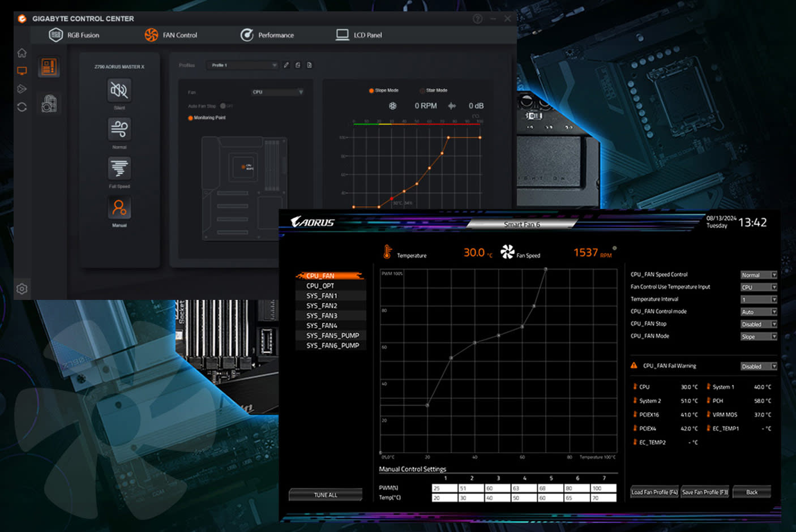Select Stair Mode for the fan curve
This screenshot has width=796, height=532.
click(x=422, y=90)
